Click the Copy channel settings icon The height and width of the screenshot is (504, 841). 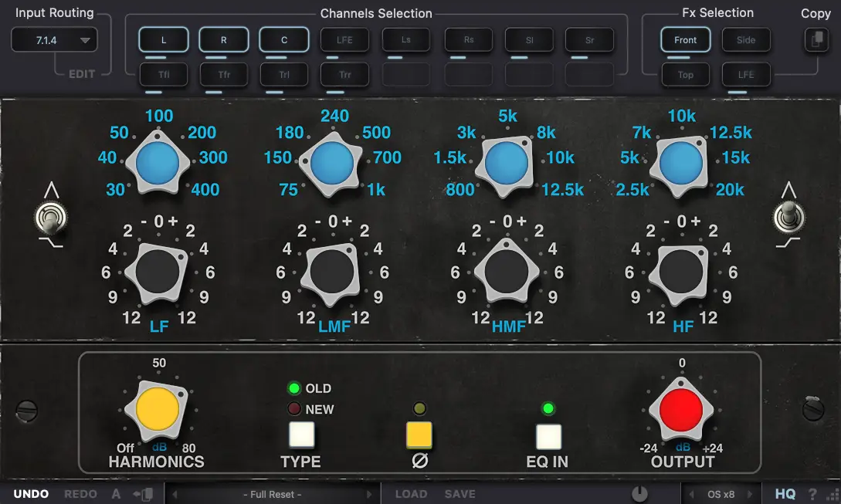tap(816, 40)
